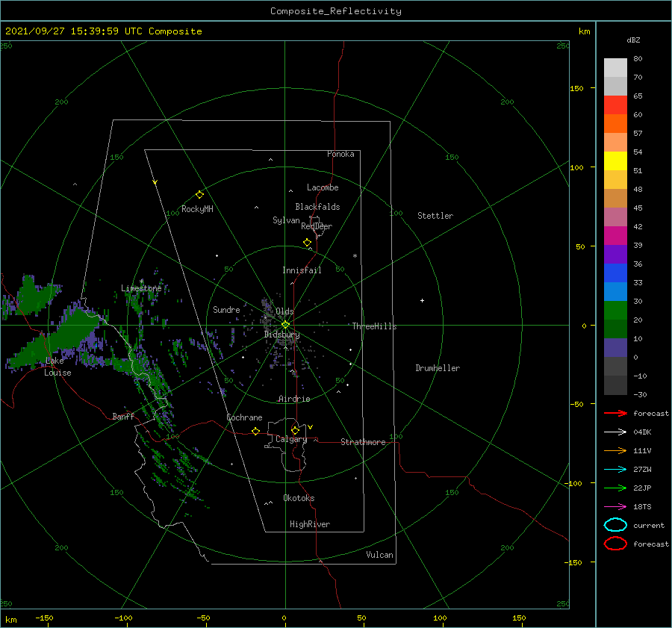
Task: Click the red forecast ellipse in legend
Action: [615, 544]
